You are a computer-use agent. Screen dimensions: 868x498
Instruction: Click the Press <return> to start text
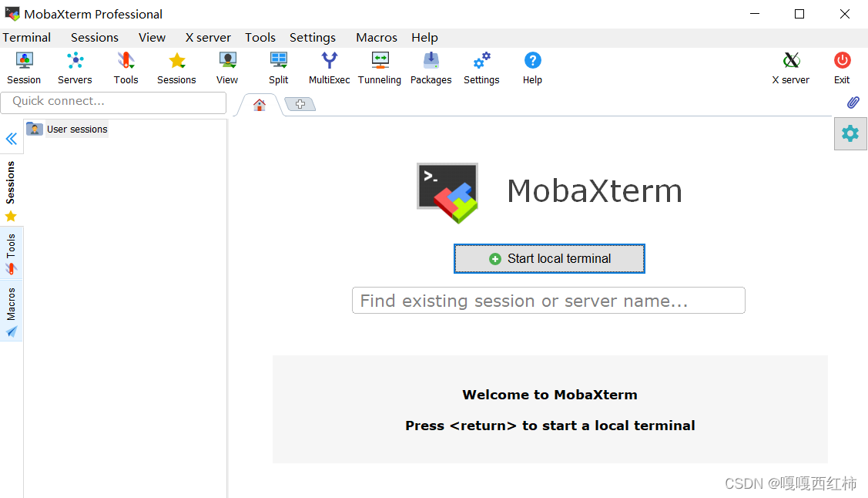coord(550,426)
